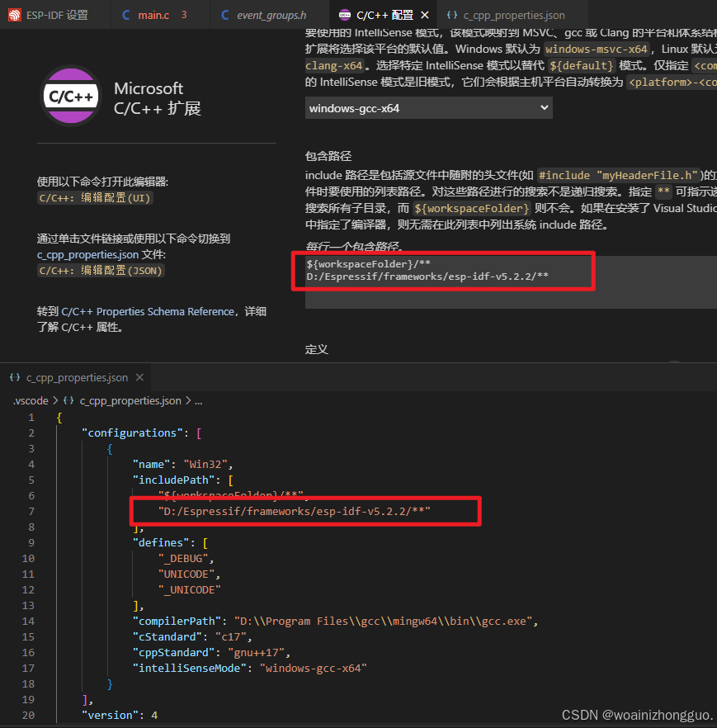Select the lower c_cpp_properties.json tab

77,377
